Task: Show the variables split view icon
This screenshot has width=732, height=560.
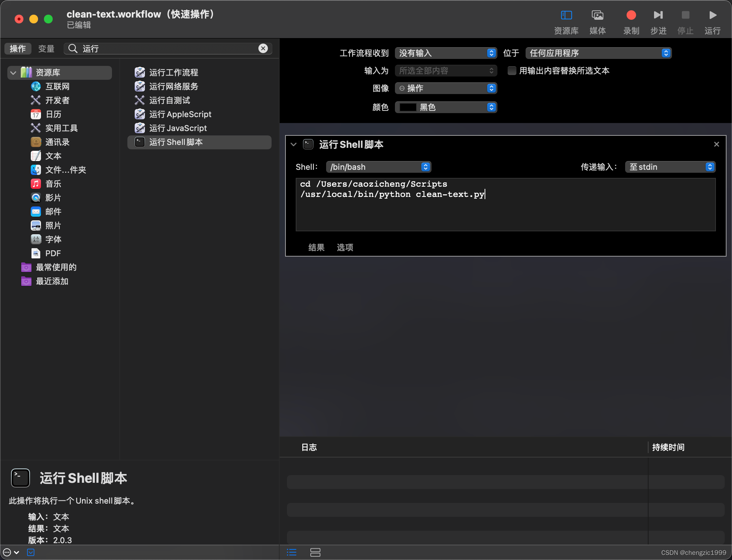Action: coord(315,552)
